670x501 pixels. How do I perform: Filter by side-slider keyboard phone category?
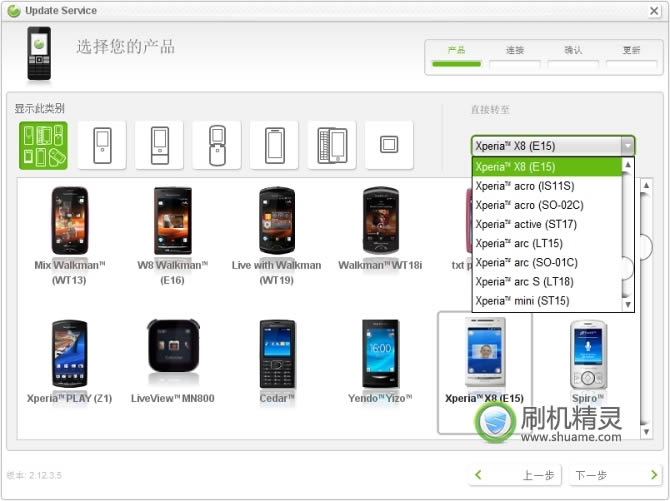pos(331,146)
